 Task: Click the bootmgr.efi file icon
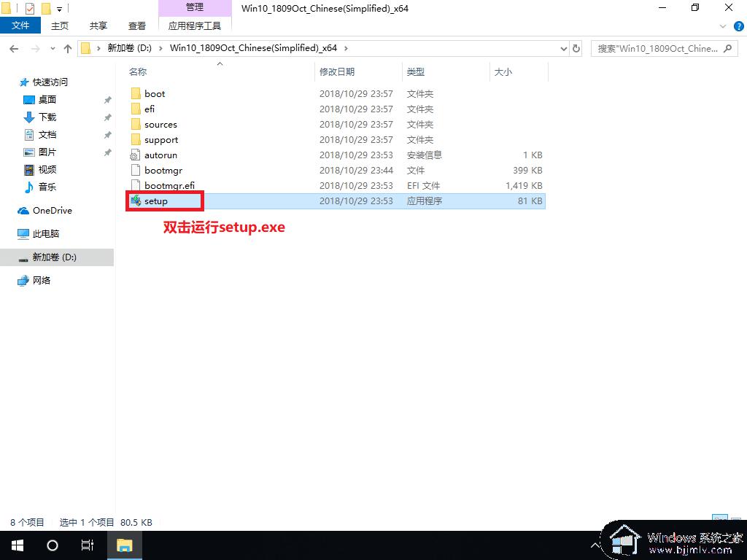[x=136, y=185]
